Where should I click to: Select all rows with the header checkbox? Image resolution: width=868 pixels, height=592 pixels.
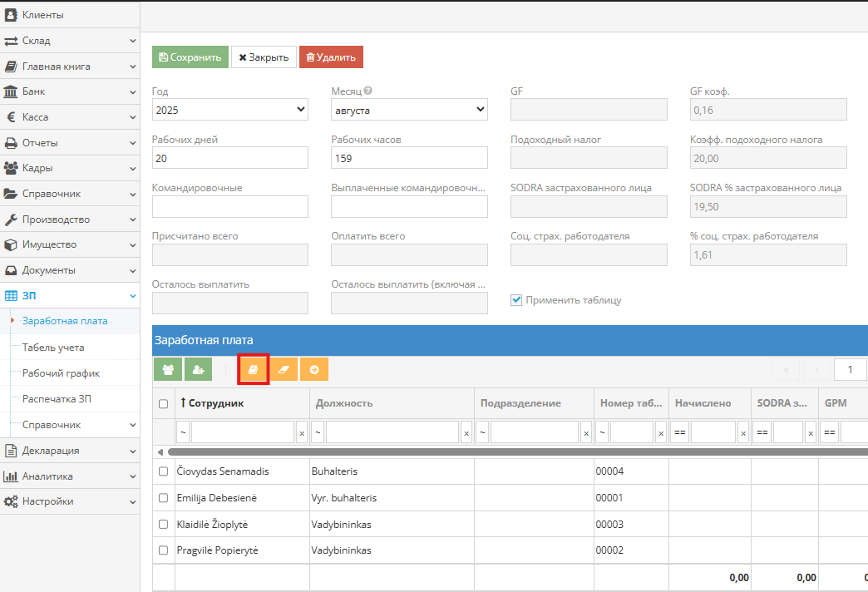(x=163, y=403)
